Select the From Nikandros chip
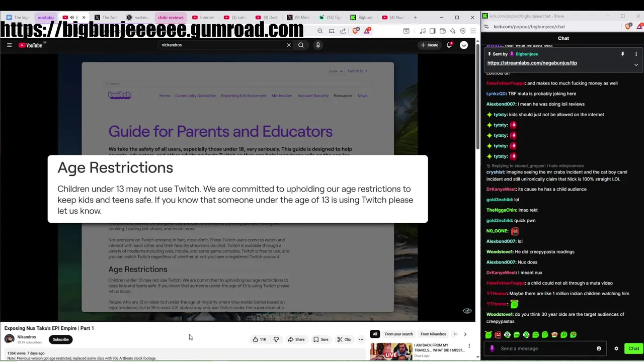644x362 pixels. pos(433,334)
